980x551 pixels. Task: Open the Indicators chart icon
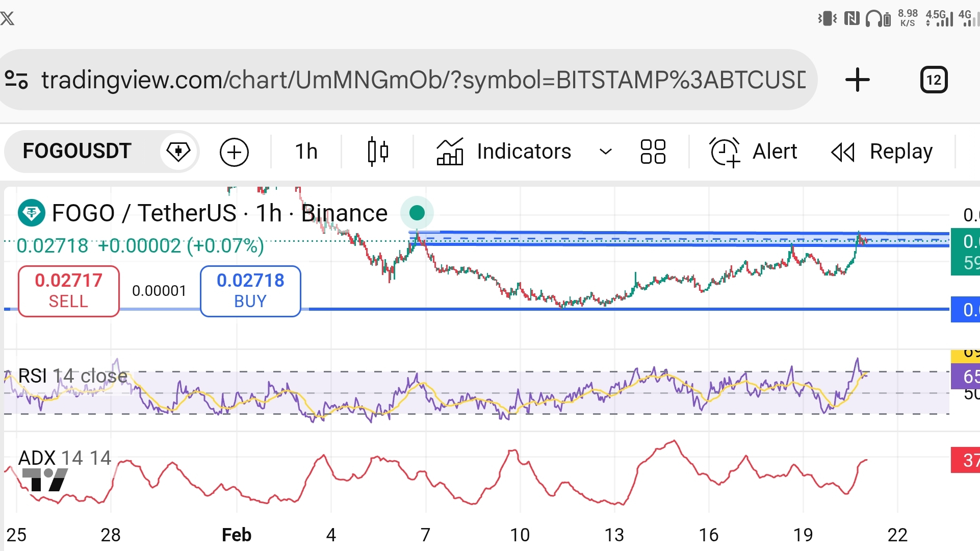click(x=450, y=152)
